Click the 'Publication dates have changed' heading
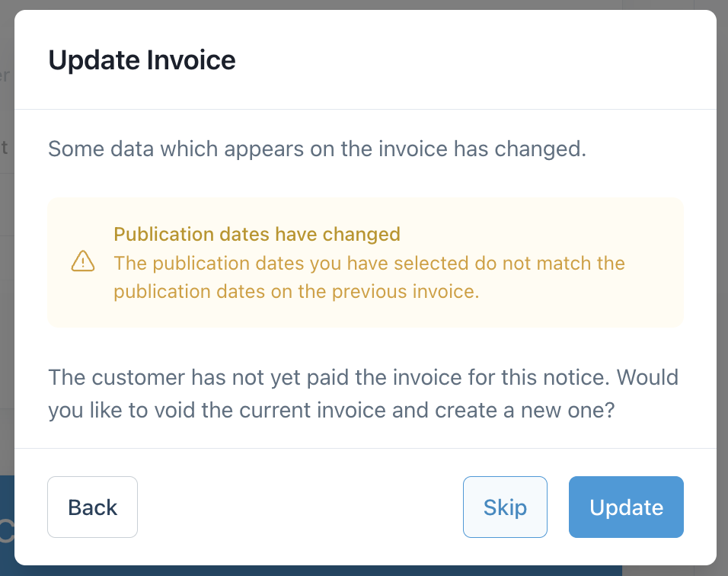Screen dimensions: 728x576 (x=257, y=234)
